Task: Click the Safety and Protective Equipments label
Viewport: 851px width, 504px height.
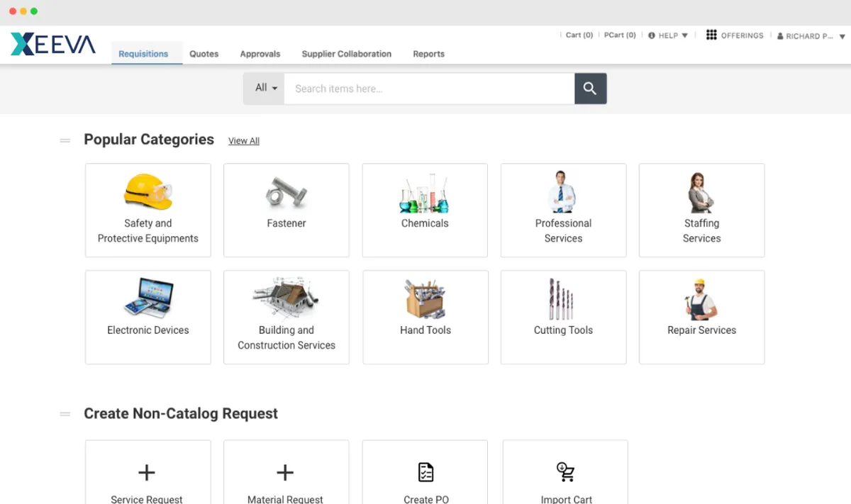Action: pyautogui.click(x=148, y=231)
